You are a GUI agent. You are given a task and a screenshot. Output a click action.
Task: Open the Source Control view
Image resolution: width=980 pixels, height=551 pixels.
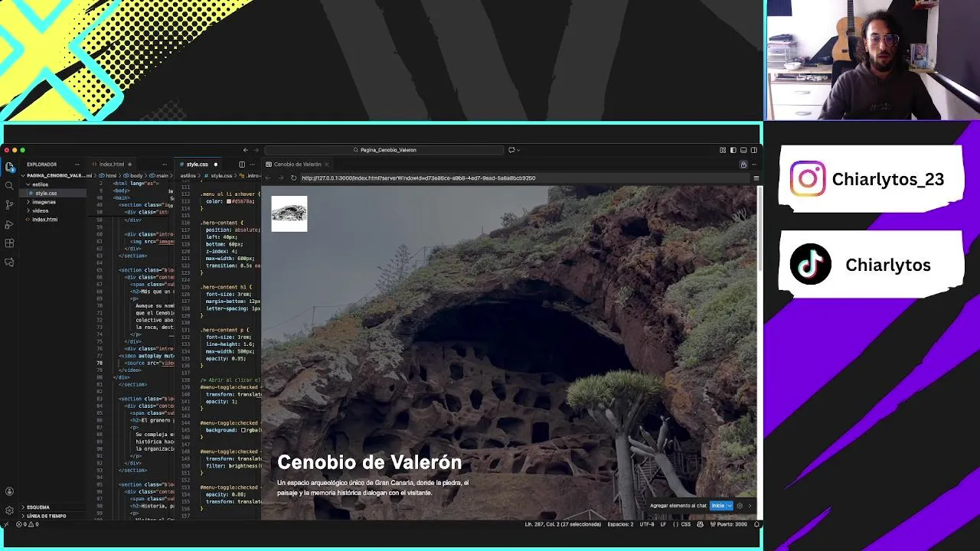tap(9, 205)
